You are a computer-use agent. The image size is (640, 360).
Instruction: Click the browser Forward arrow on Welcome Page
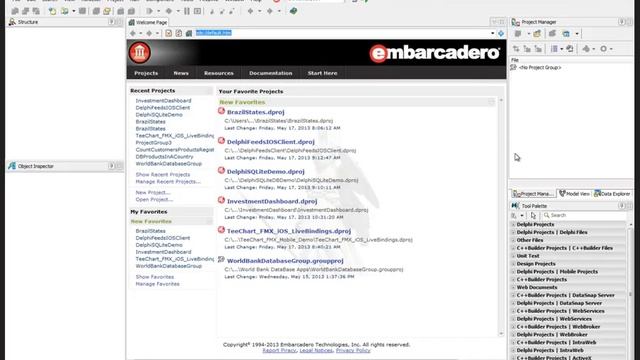(149, 33)
